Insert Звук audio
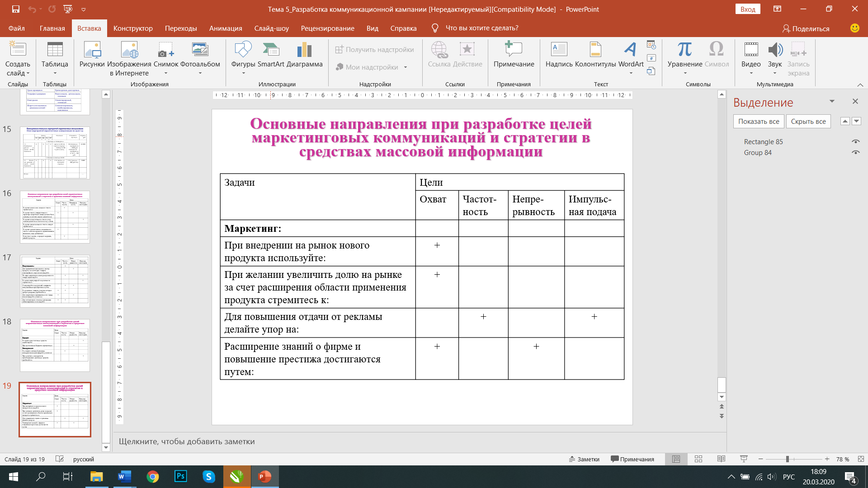 point(774,59)
